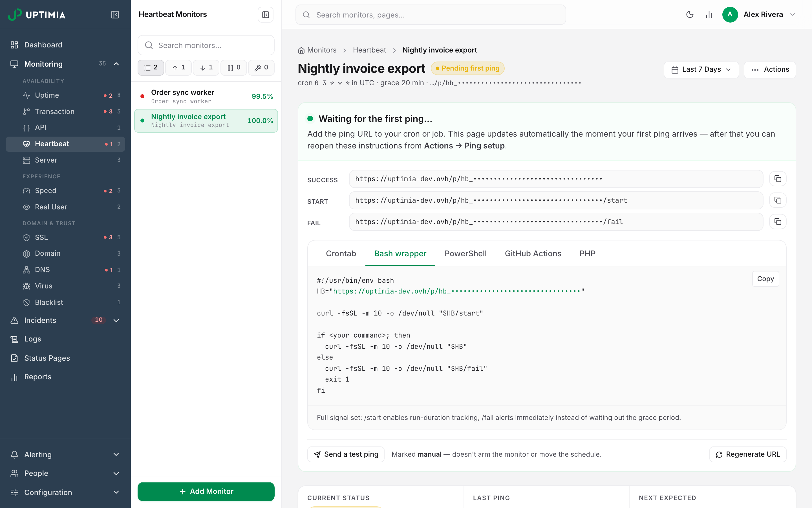Filter monitors that are up

178,67
